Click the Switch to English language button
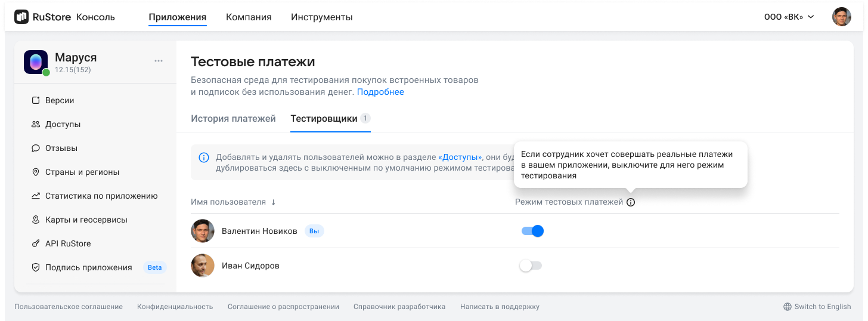This screenshot has height=321, width=868. [x=817, y=307]
